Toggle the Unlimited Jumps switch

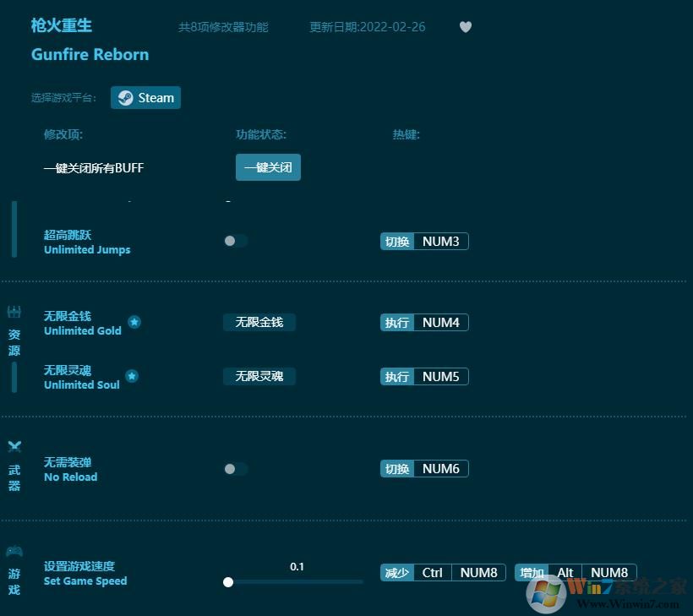pyautogui.click(x=235, y=241)
